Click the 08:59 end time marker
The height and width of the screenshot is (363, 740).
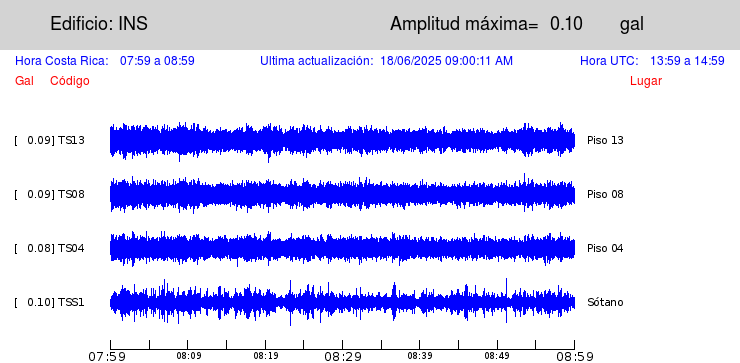(x=575, y=356)
